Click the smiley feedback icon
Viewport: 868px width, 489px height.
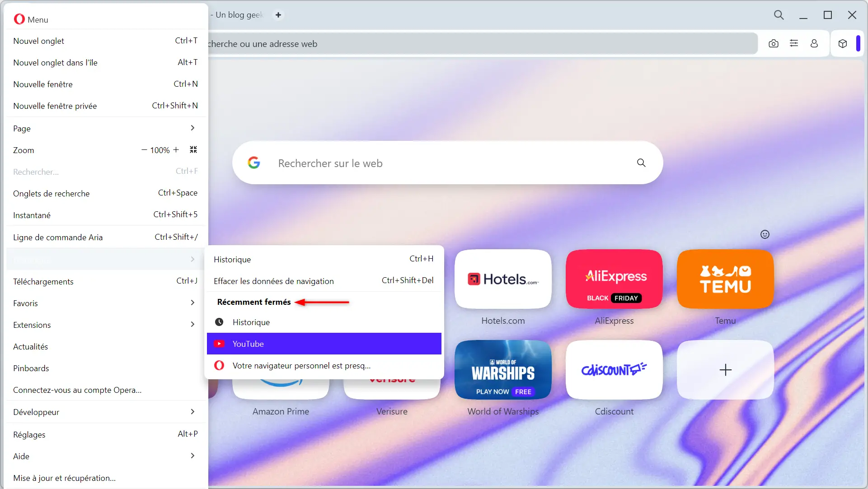(765, 234)
